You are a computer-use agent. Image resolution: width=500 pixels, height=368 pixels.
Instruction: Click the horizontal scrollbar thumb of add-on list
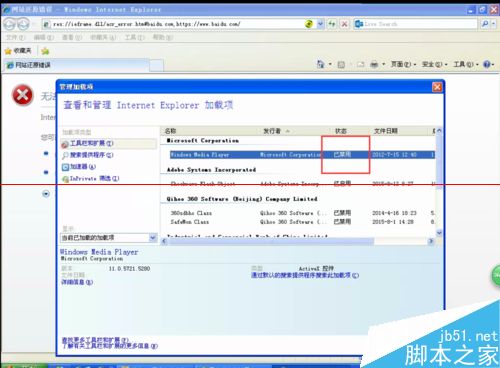click(271, 241)
